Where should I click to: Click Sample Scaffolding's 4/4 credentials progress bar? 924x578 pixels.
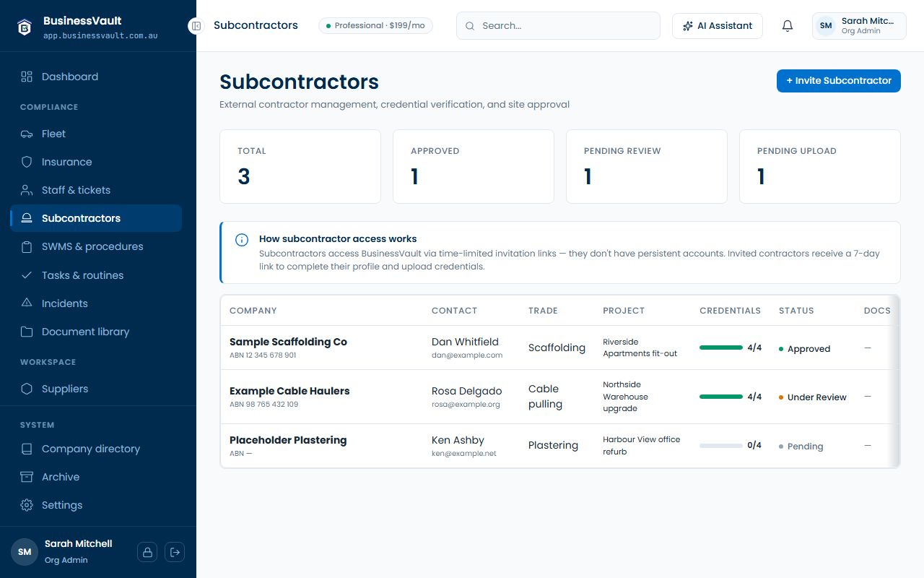(x=721, y=348)
